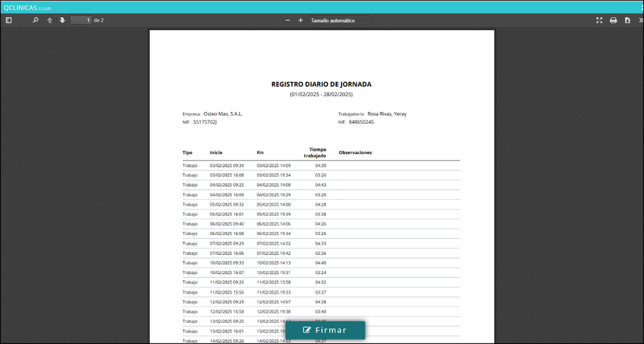Zoom in with the plus icon
The width and height of the screenshot is (644, 344).
pos(301,20)
